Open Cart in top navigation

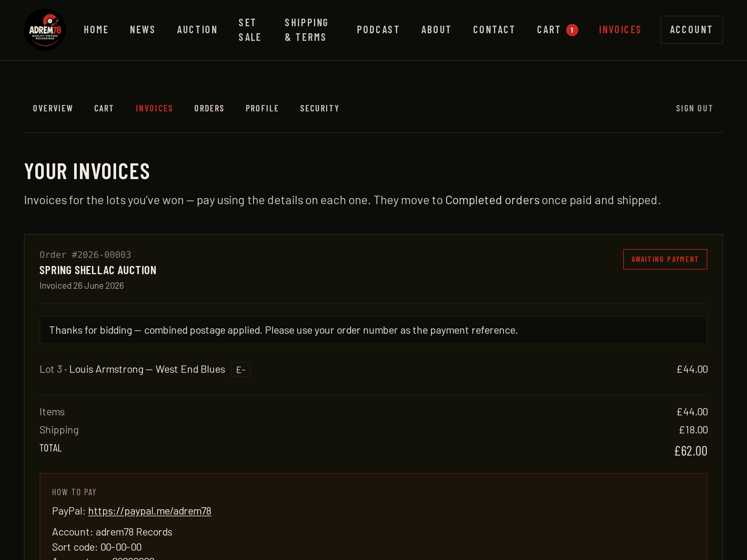pos(548,30)
